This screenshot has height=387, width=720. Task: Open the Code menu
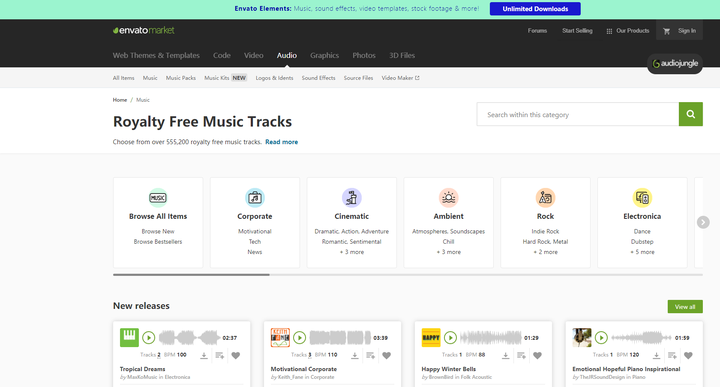222,55
